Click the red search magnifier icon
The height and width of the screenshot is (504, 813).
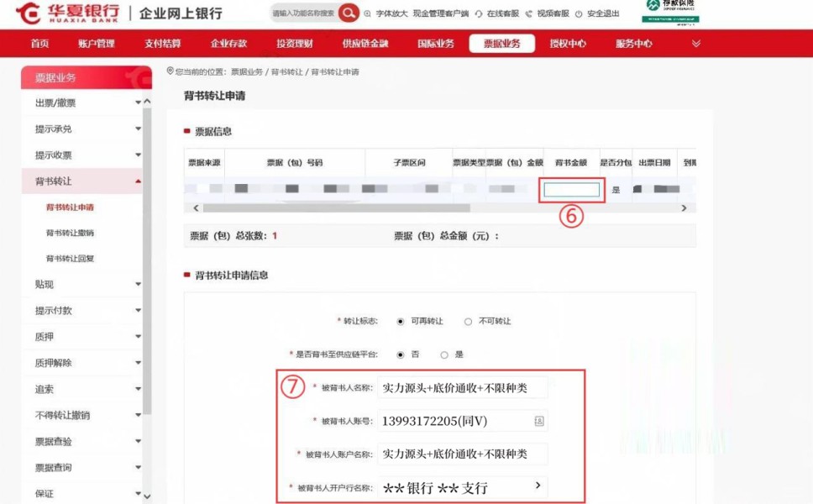point(349,13)
